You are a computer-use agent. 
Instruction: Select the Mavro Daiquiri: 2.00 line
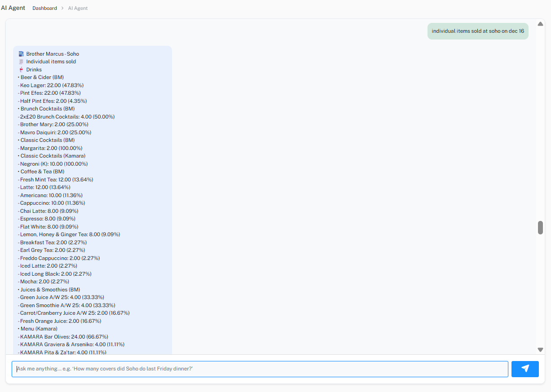click(x=55, y=132)
